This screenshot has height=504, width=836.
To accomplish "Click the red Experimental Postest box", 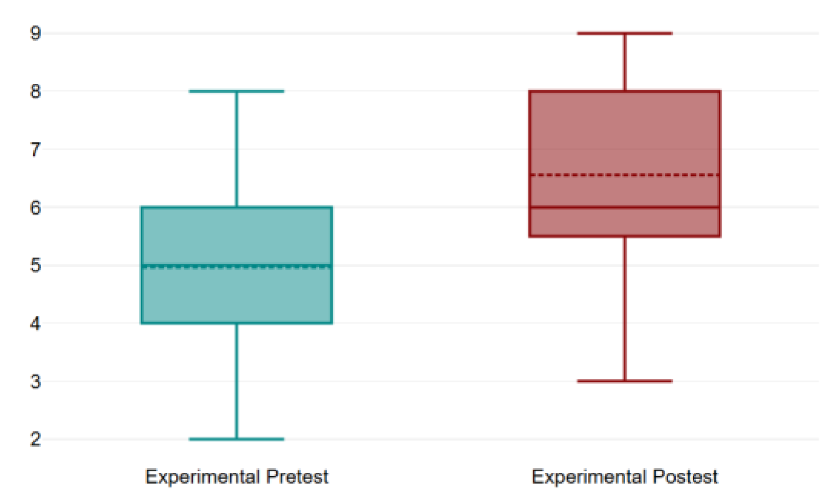I will 625,133.
